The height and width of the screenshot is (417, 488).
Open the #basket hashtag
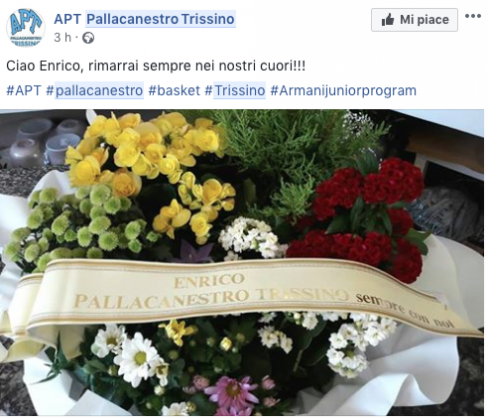174,91
